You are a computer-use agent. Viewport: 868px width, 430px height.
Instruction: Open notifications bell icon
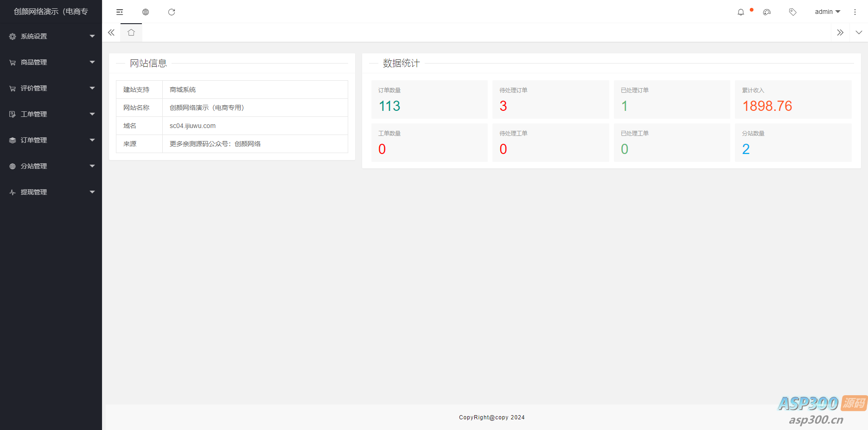click(741, 12)
